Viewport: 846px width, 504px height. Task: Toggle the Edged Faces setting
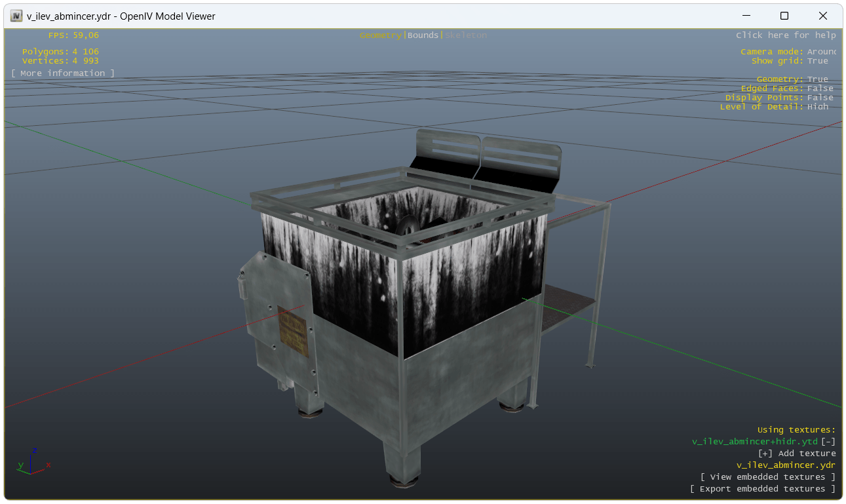[820, 88]
